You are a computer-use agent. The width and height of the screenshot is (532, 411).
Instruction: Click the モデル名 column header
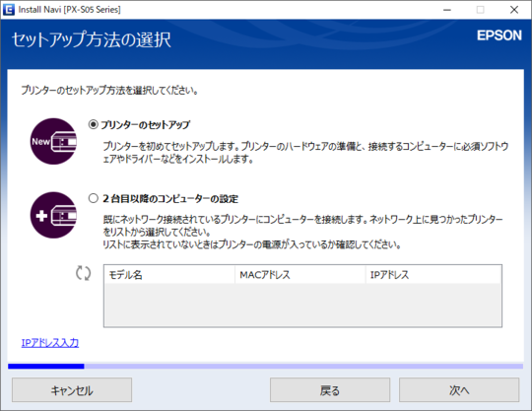(x=169, y=275)
